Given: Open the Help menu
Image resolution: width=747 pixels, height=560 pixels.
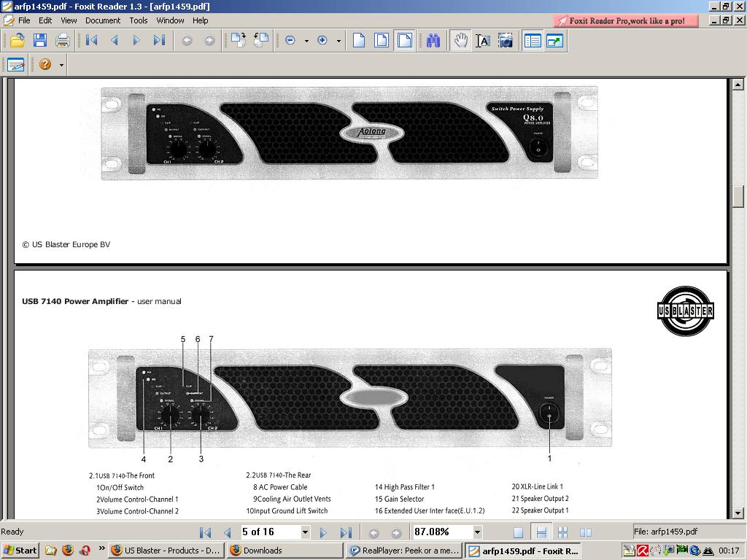Looking at the screenshot, I should (200, 20).
